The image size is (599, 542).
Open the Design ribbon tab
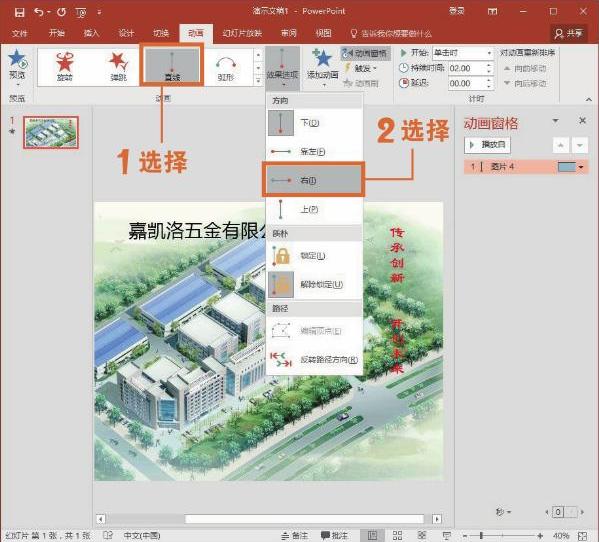[126, 33]
